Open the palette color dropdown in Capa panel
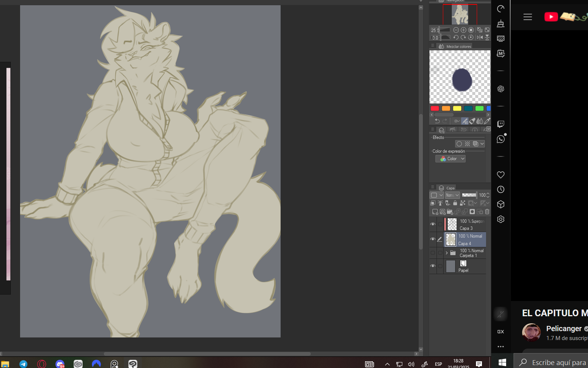 point(437,195)
